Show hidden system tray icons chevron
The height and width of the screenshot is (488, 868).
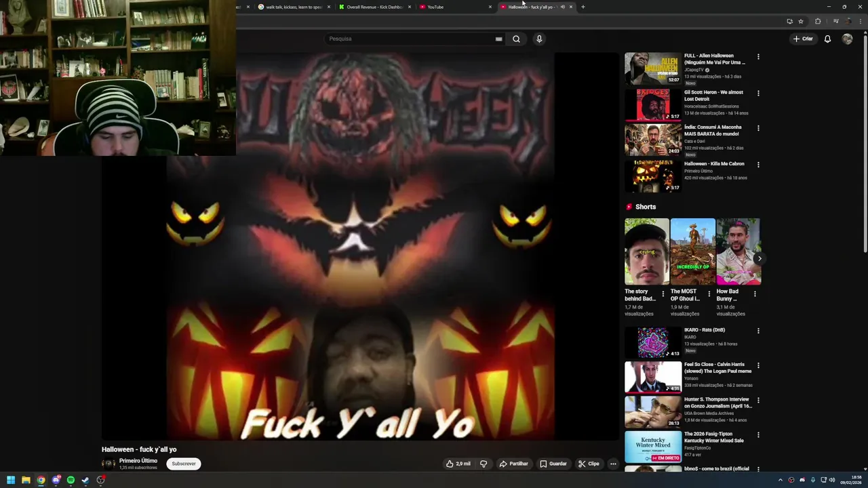pos(780,480)
